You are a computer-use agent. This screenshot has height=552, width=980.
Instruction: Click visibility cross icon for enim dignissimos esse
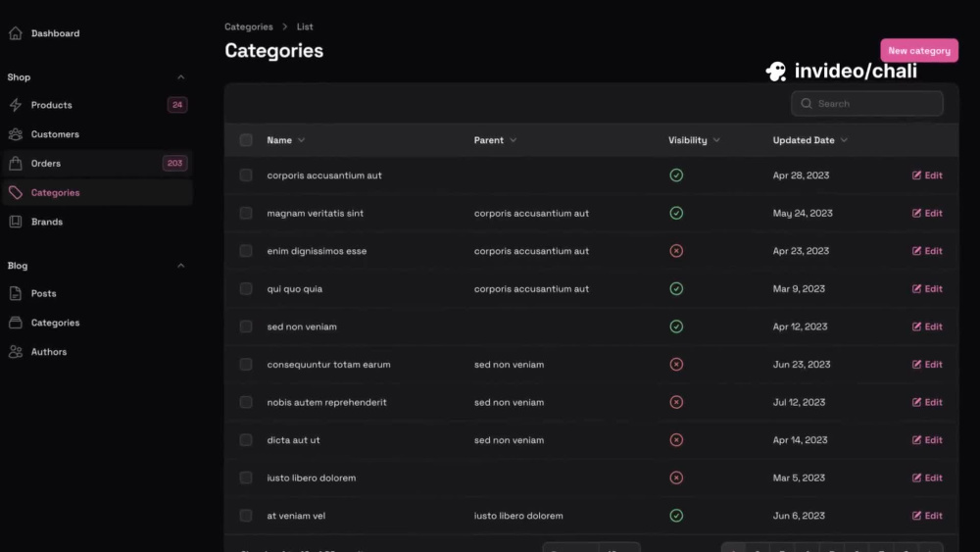click(676, 251)
